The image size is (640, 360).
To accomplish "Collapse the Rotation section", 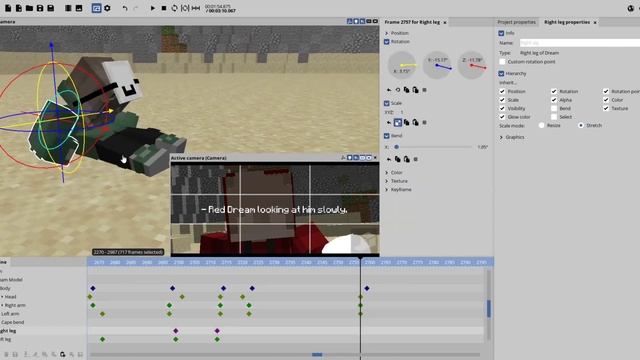I will pyautogui.click(x=387, y=42).
